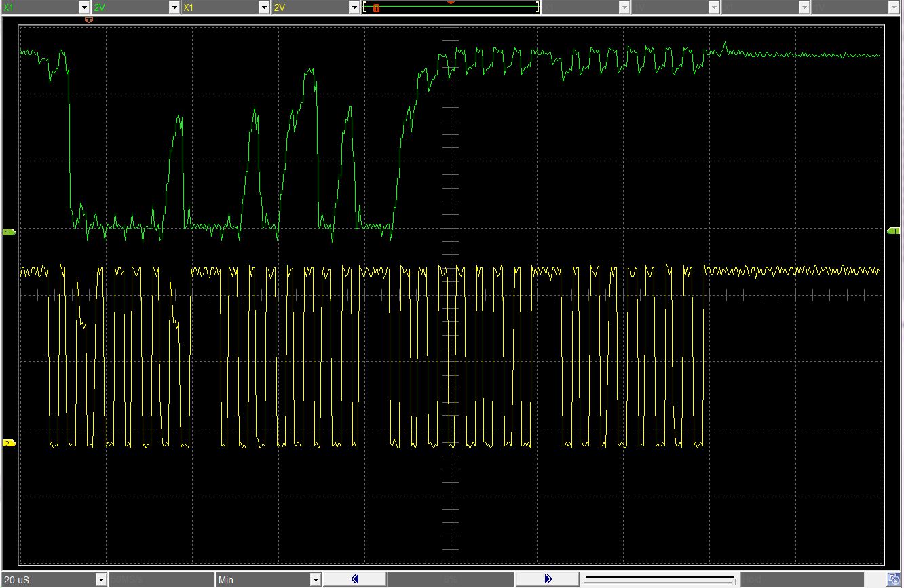Open the first greyed-out dropdown after overview bar
The image size is (904, 588).
point(624,7)
